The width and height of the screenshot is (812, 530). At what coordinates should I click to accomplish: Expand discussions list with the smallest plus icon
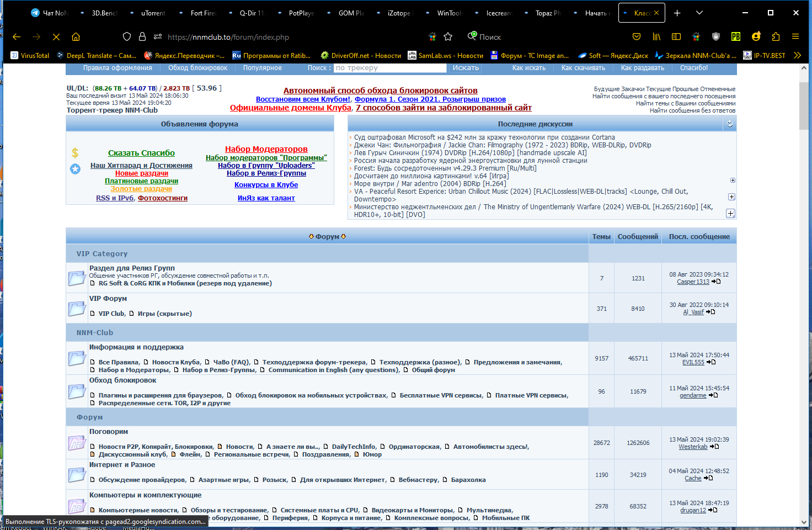[733, 181]
